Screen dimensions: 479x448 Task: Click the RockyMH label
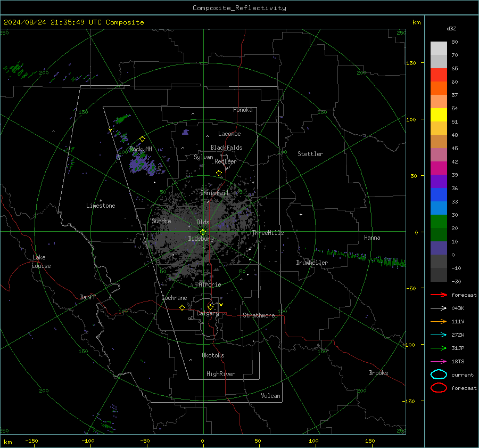pyautogui.click(x=141, y=149)
